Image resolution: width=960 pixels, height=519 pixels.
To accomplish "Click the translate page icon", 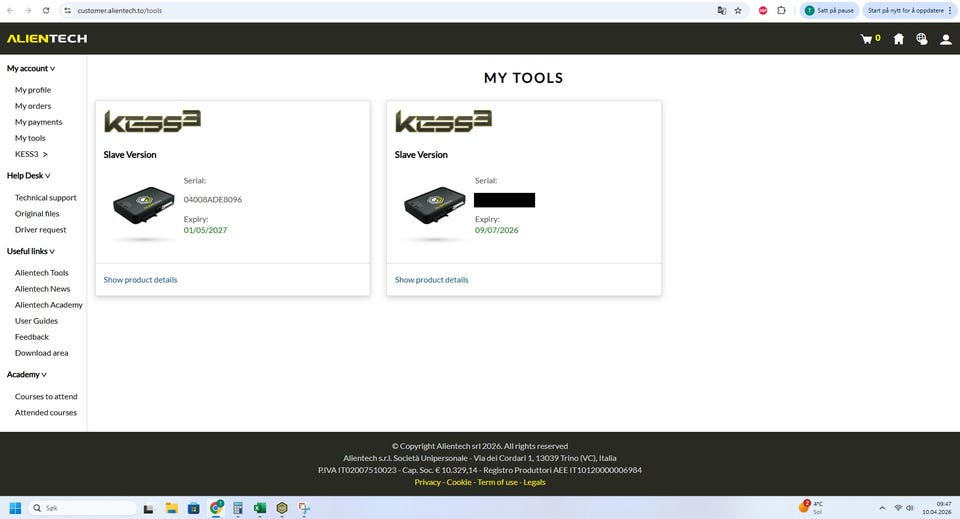I will click(721, 10).
